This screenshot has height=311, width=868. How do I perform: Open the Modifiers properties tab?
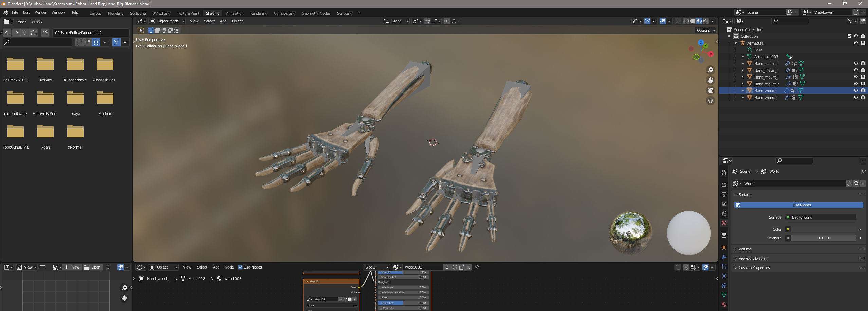pos(724,257)
